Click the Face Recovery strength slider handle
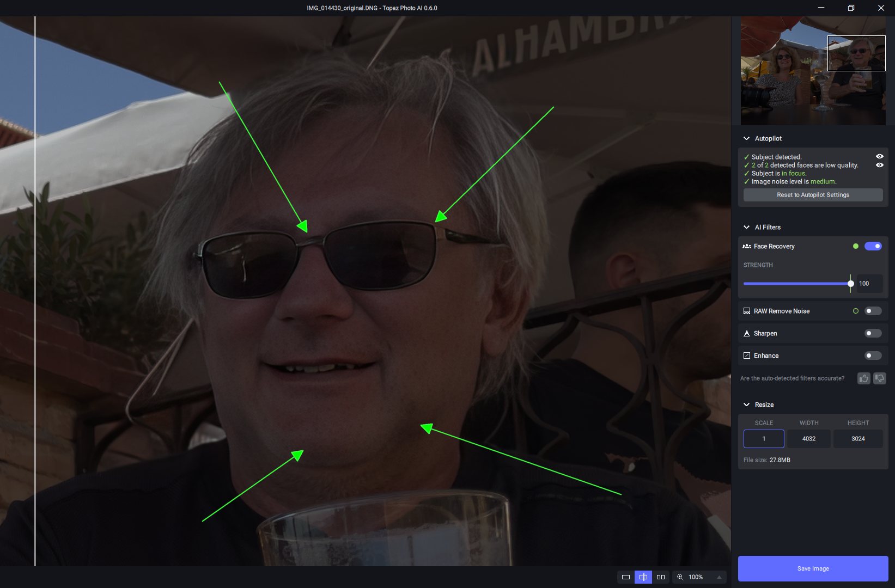895x588 pixels. point(850,284)
